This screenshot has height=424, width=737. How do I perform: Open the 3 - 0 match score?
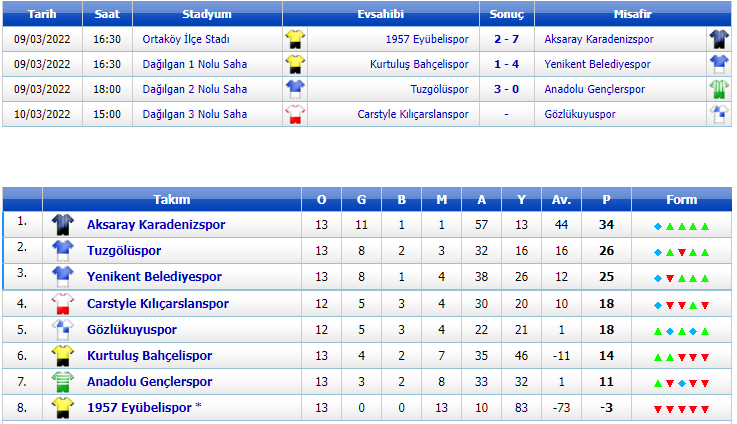[506, 89]
